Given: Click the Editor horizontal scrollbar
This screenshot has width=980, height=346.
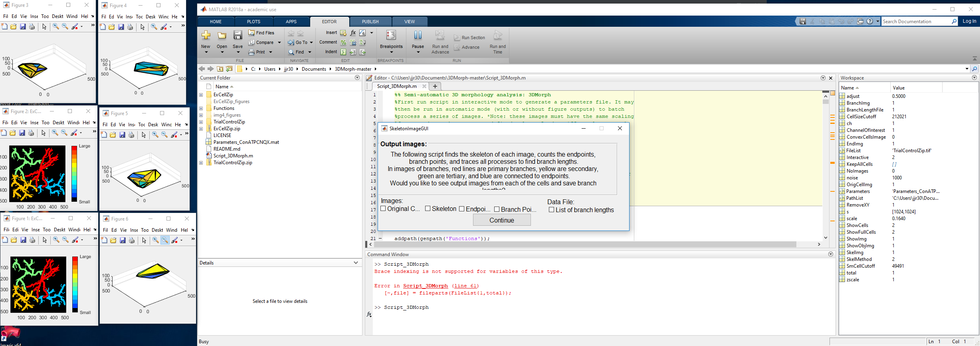Looking at the screenshot, I should [585, 244].
